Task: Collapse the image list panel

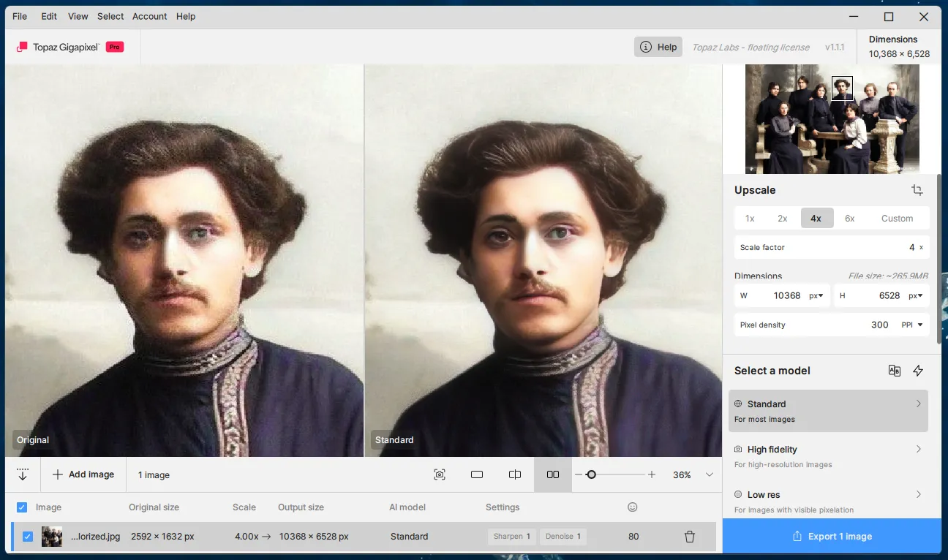Action: pyautogui.click(x=23, y=474)
